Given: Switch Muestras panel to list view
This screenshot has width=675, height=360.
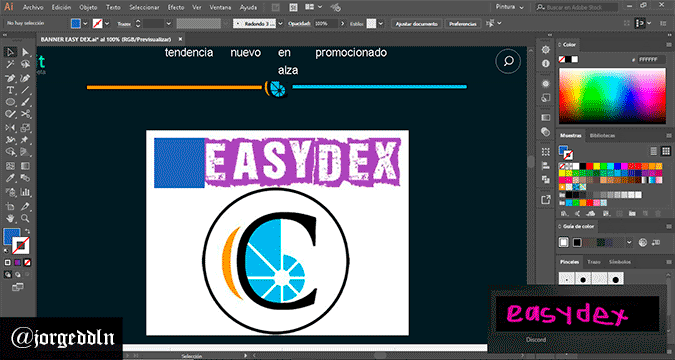Looking at the screenshot, I should tap(653, 151).
